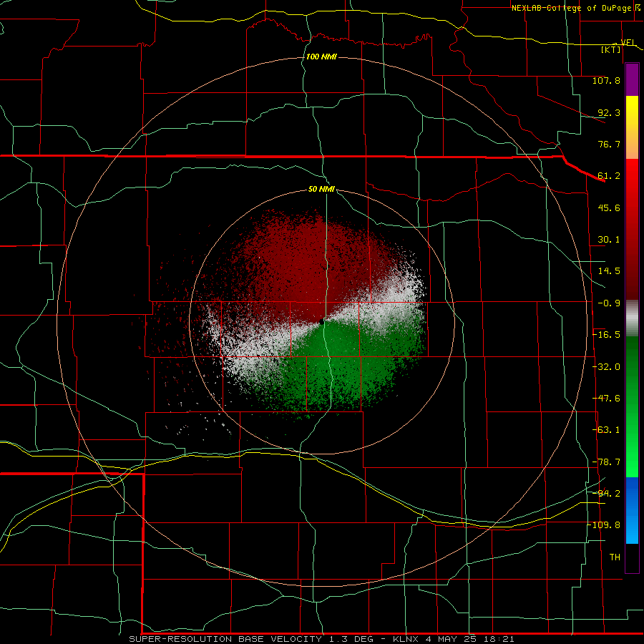The width and height of the screenshot is (644, 644).
Task: Click the TH label beside the color bar
Action: pyautogui.click(x=615, y=557)
